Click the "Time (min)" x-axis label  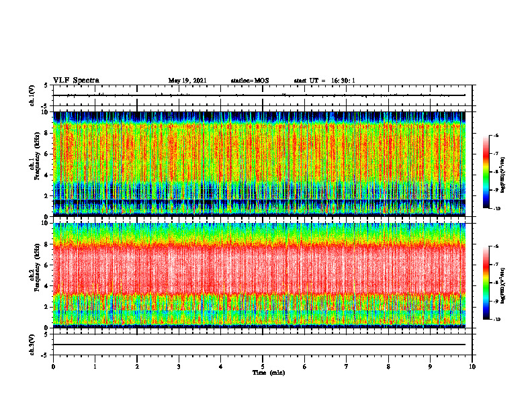coord(269,373)
